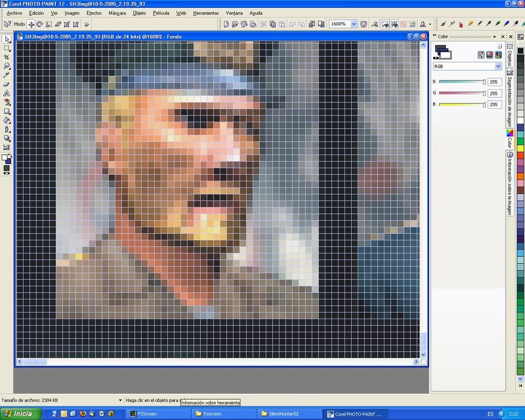
Task: Create a new document
Action: (226, 24)
